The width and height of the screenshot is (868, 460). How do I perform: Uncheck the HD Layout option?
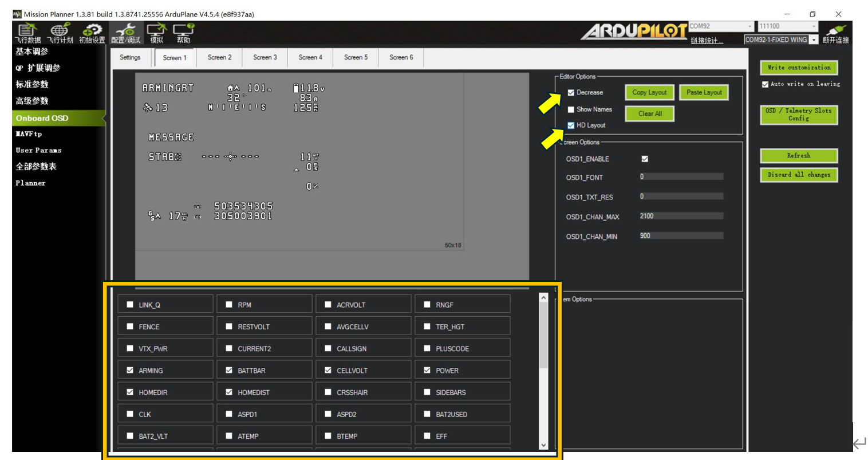[571, 125]
